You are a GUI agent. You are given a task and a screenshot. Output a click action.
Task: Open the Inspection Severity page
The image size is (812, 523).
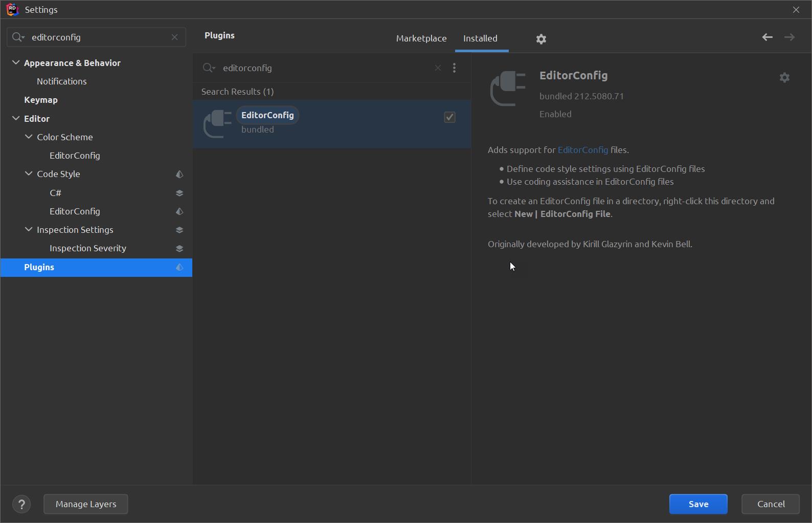pos(88,248)
